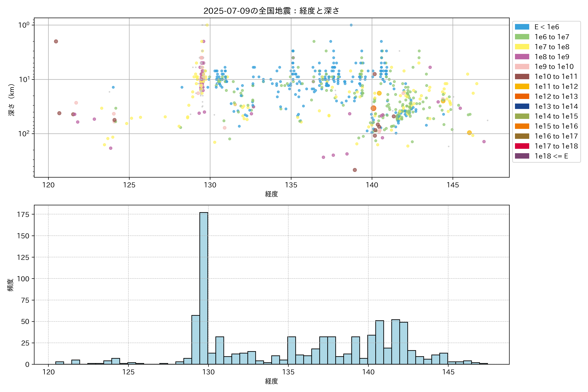
Task: Click the pink '1e9 to 1e10' legend swatch
Action: [x=522, y=66]
